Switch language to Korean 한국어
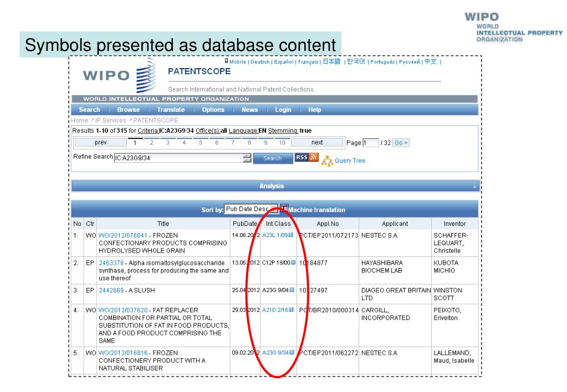567x392 pixels. tap(356, 61)
